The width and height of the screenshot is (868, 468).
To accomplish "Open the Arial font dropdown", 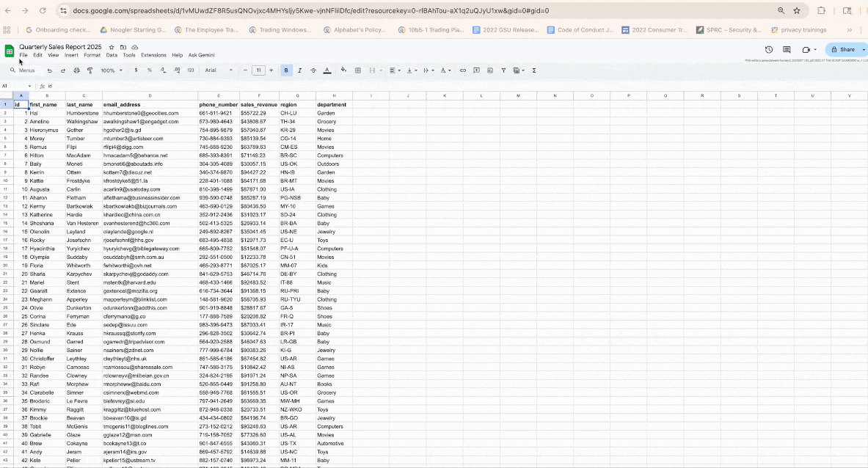I will tap(219, 70).
